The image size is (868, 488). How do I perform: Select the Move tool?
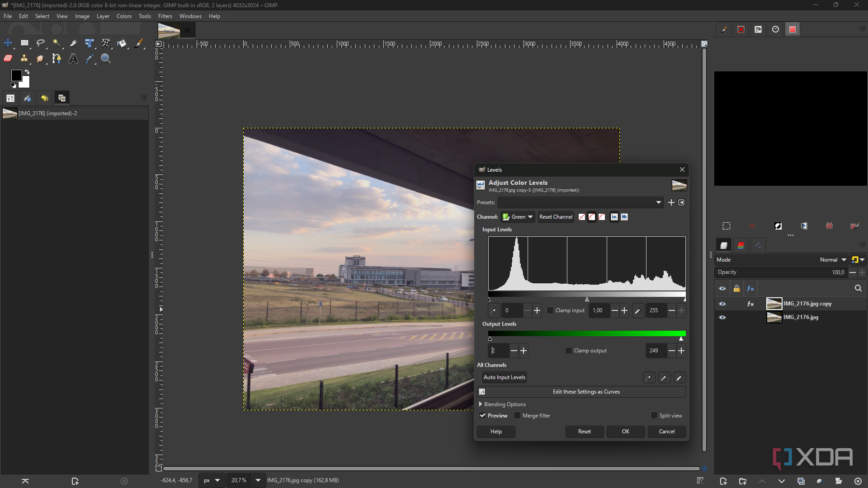8,43
